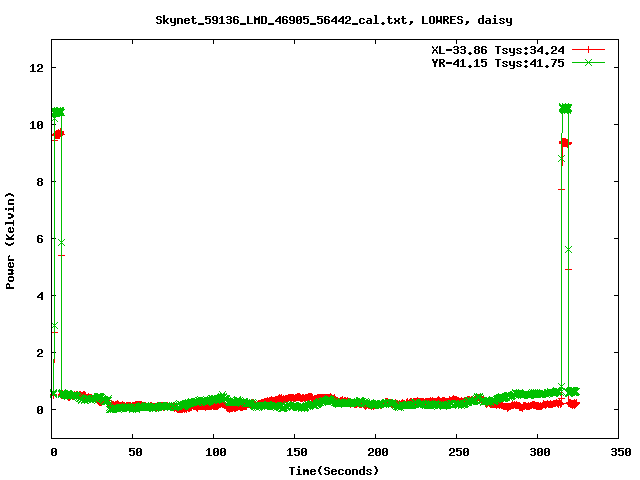
Task: Click the y-axis tick label 4
Action: (x=40, y=296)
